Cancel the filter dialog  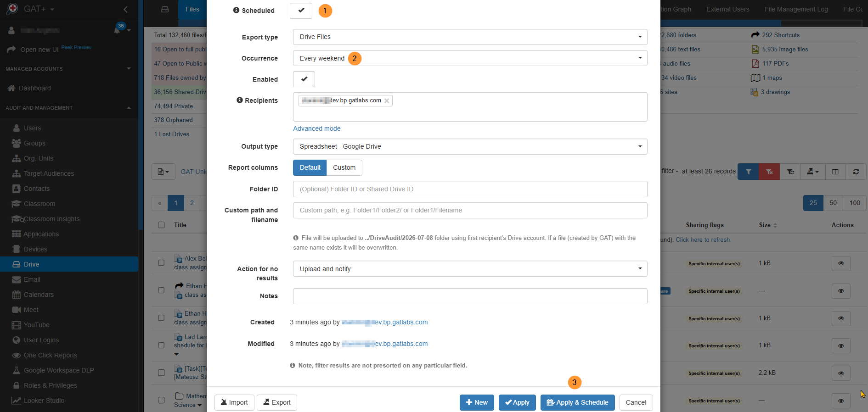(636, 402)
